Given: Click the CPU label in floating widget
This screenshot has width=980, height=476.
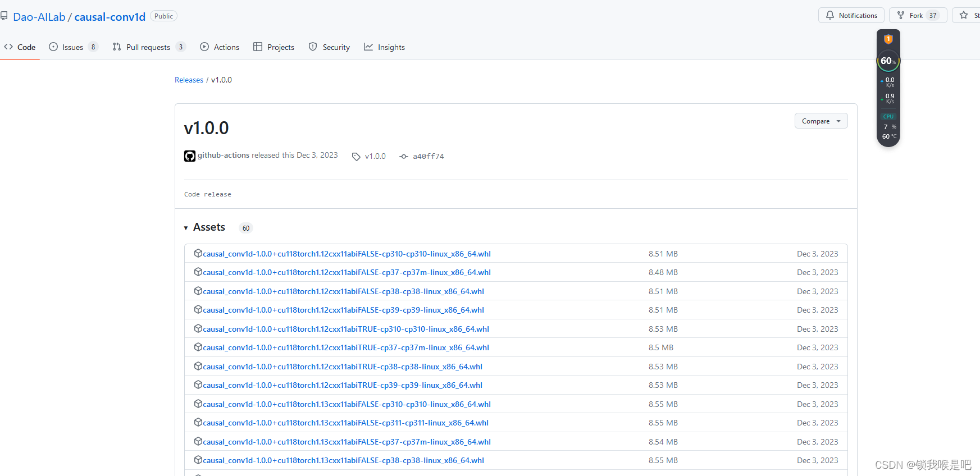Looking at the screenshot, I should click(888, 117).
